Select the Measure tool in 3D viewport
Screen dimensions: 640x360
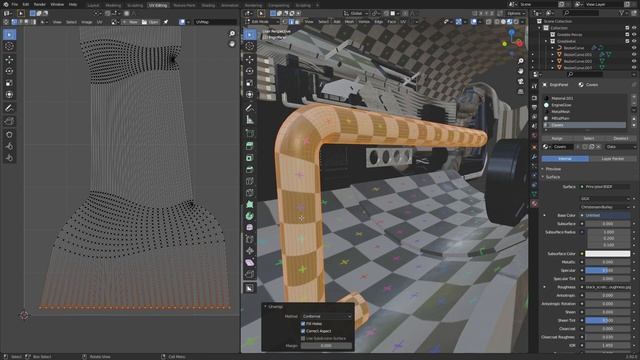[249, 120]
